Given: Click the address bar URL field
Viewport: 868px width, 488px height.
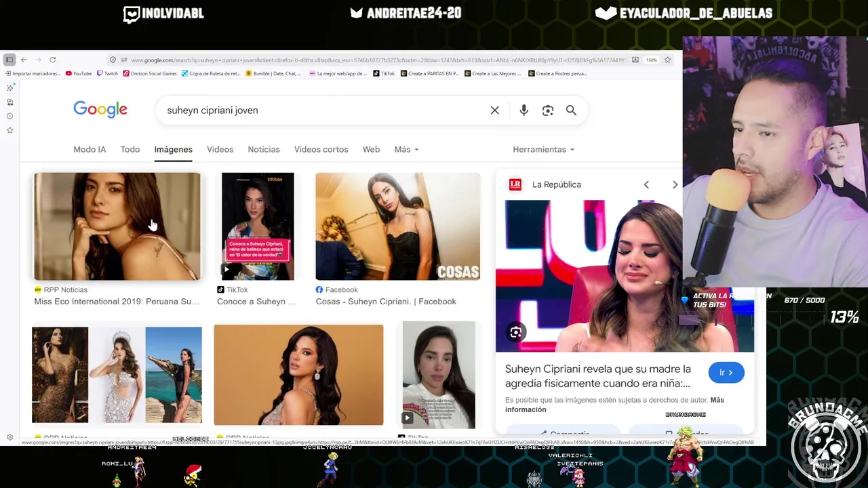Looking at the screenshot, I should pos(378,60).
